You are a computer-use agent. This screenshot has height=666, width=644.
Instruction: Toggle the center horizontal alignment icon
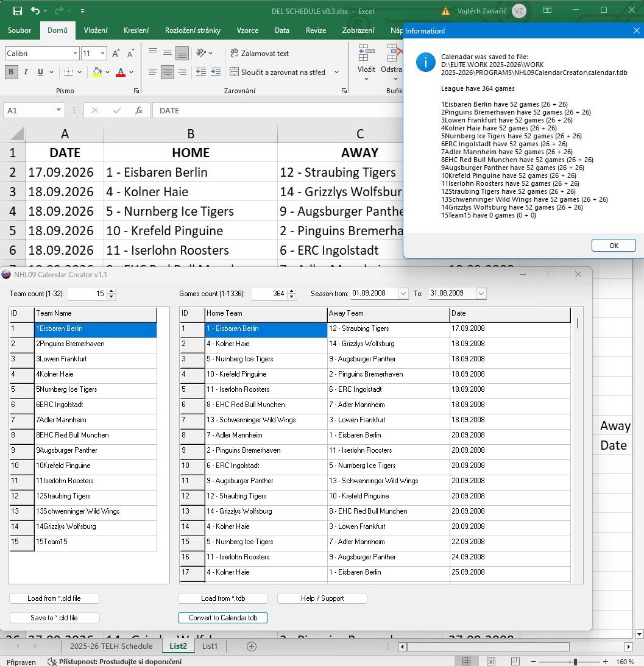[x=168, y=72]
